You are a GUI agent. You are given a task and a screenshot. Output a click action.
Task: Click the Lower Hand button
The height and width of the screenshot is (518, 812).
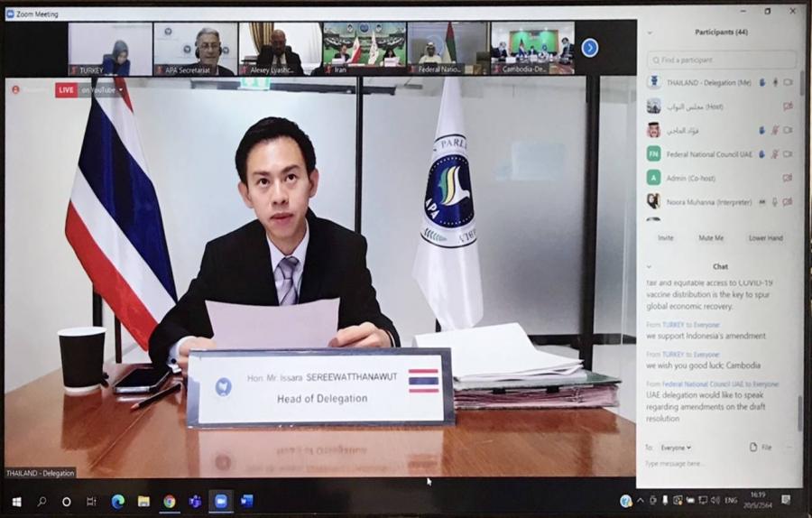(765, 237)
